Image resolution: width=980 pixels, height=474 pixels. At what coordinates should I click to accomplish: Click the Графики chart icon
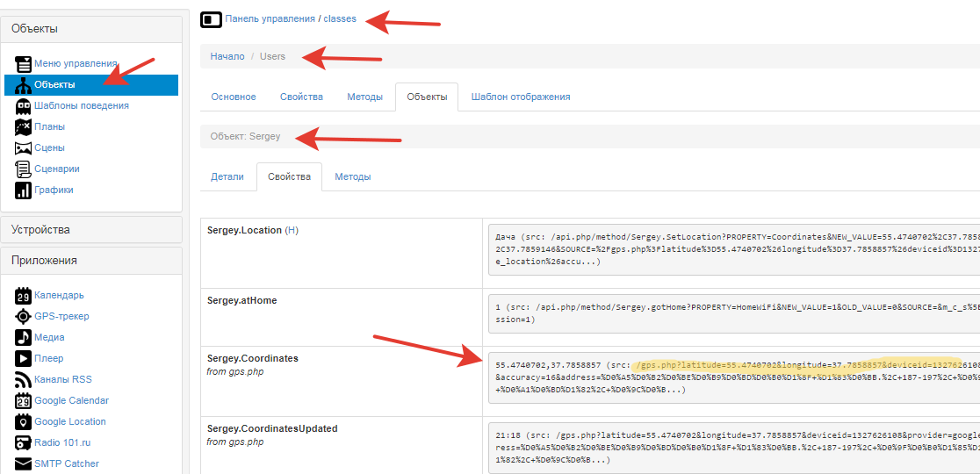pos(23,190)
